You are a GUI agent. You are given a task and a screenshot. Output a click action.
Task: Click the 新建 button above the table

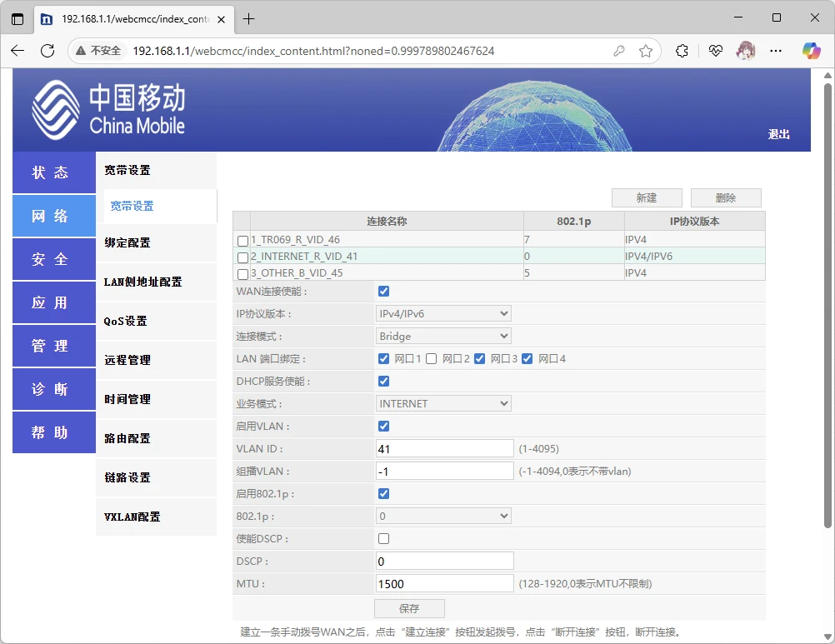(x=647, y=198)
